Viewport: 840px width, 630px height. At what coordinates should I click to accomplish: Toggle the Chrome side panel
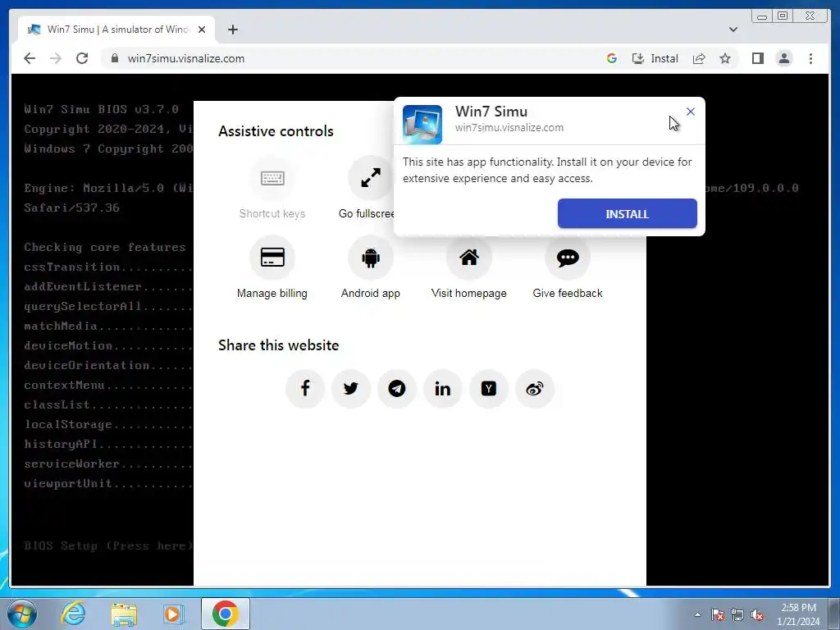757,58
